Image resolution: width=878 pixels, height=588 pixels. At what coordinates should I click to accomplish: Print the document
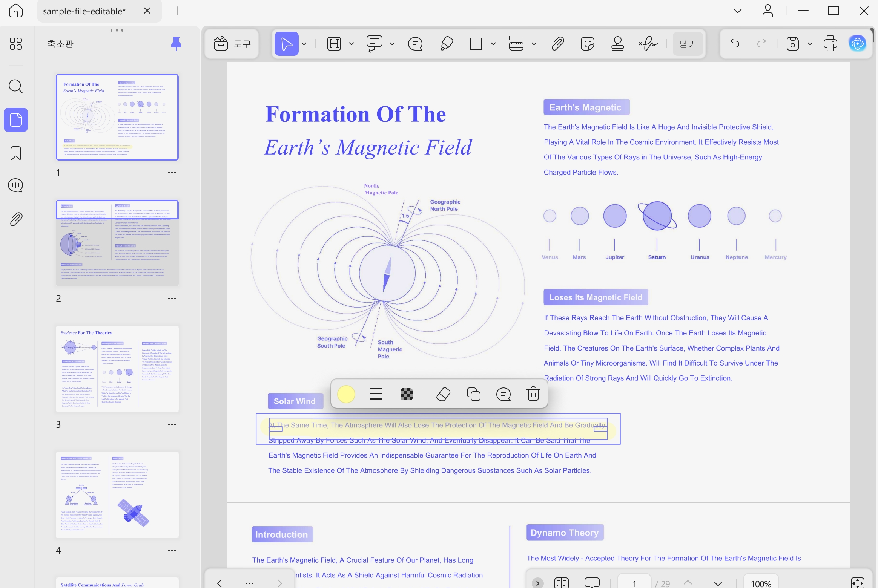tap(830, 44)
